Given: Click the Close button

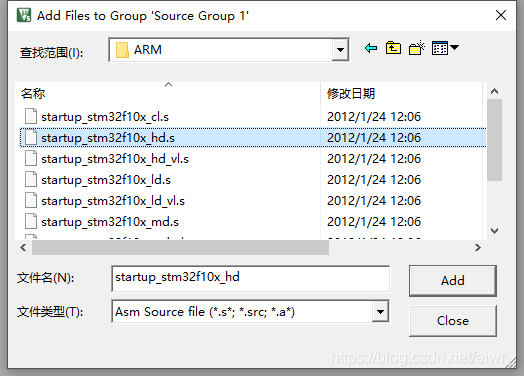Looking at the screenshot, I should pos(453,321).
